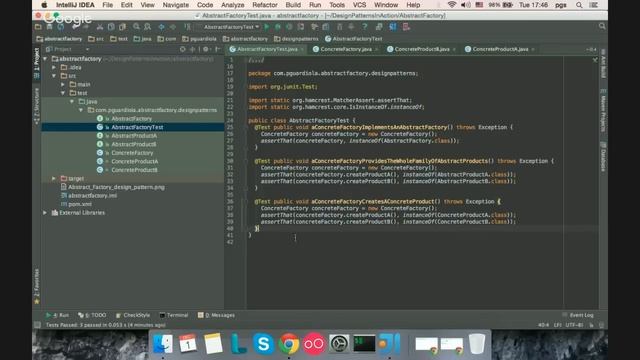Click the Make Project toolbar icon
Viewport: 640px width, 360px height.
pos(187,27)
